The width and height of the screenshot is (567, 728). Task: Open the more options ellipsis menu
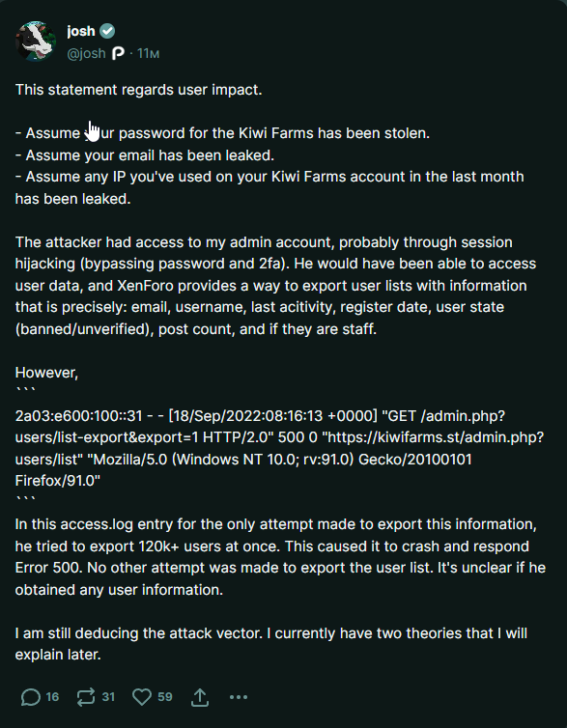(239, 697)
